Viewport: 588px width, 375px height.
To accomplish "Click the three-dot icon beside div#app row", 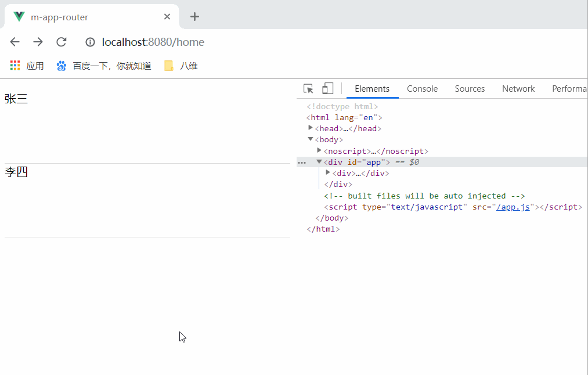I will click(302, 163).
